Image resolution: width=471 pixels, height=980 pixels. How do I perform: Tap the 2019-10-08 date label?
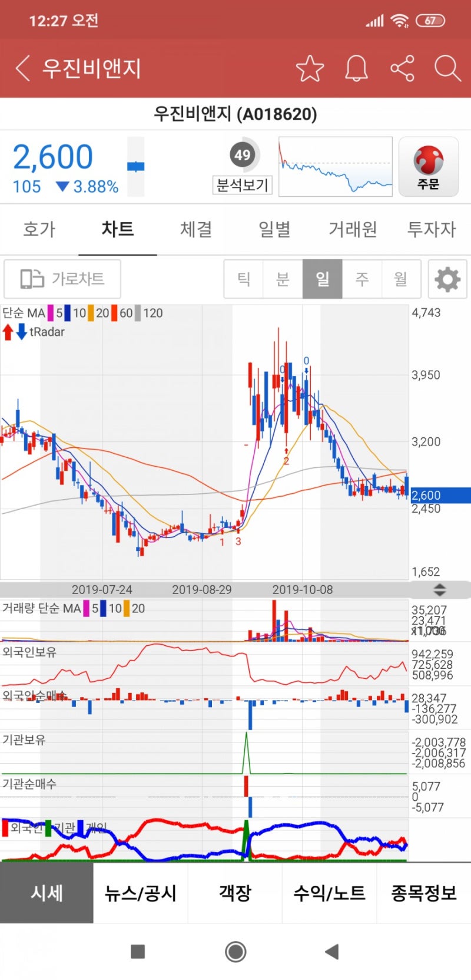[303, 589]
